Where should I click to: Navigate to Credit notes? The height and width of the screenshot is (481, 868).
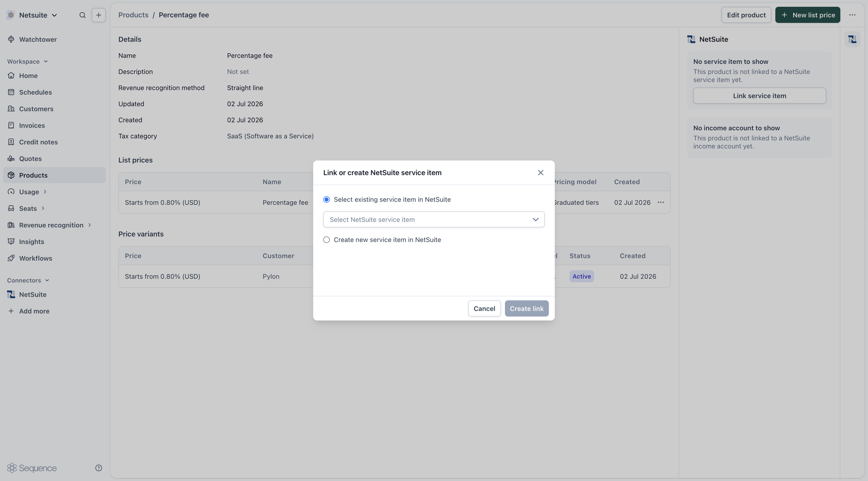[38, 142]
